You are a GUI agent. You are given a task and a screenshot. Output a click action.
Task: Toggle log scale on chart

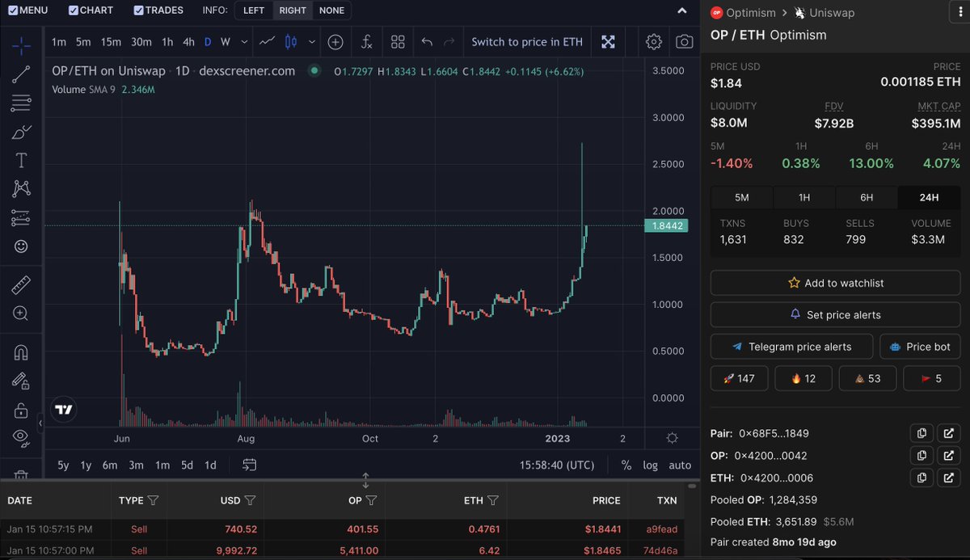650,465
